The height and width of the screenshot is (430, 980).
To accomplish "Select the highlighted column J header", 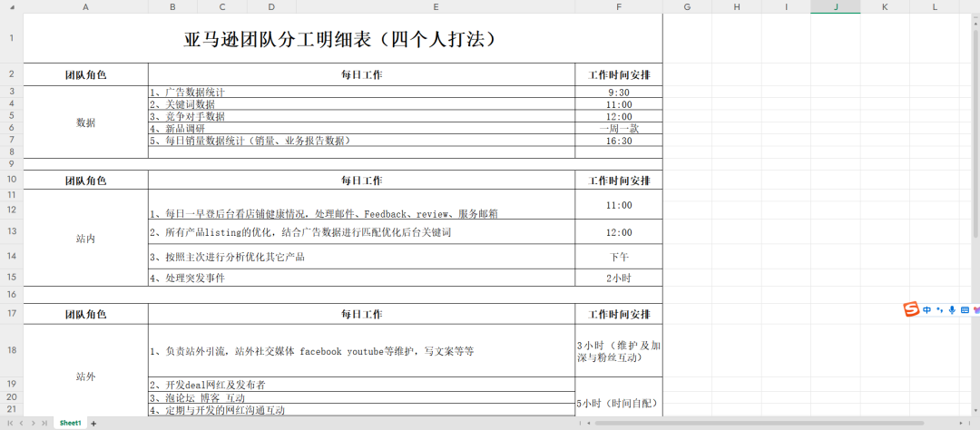I will click(x=836, y=6).
